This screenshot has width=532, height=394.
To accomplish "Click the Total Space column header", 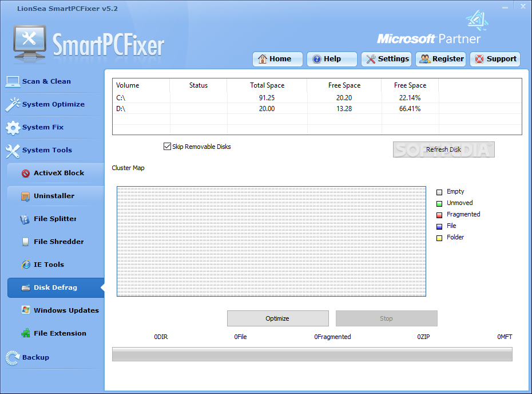I will [267, 85].
